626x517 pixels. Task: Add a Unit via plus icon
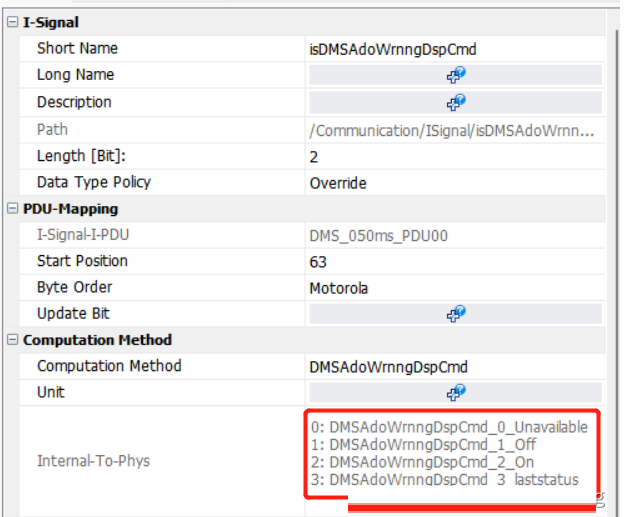456,392
